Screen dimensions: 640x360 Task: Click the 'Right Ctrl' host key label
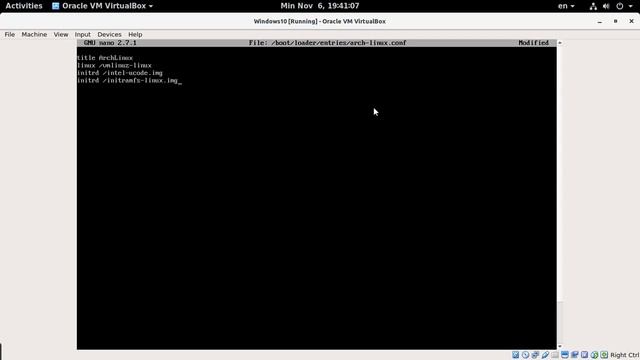[624, 355]
